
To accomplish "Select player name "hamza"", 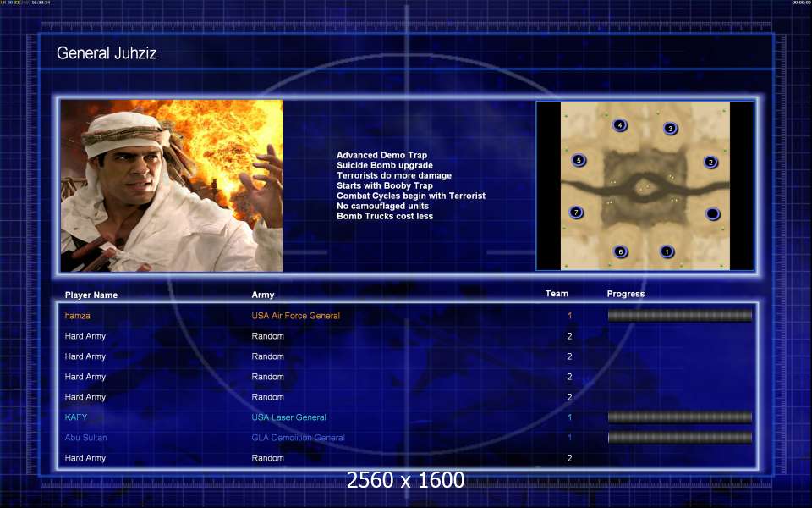I will pos(78,316).
